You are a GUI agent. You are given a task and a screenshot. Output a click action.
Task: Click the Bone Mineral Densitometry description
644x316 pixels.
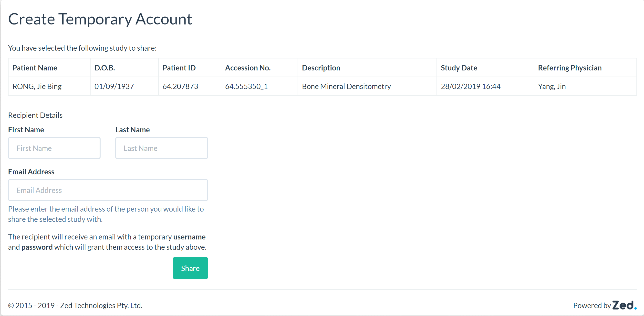pos(346,86)
